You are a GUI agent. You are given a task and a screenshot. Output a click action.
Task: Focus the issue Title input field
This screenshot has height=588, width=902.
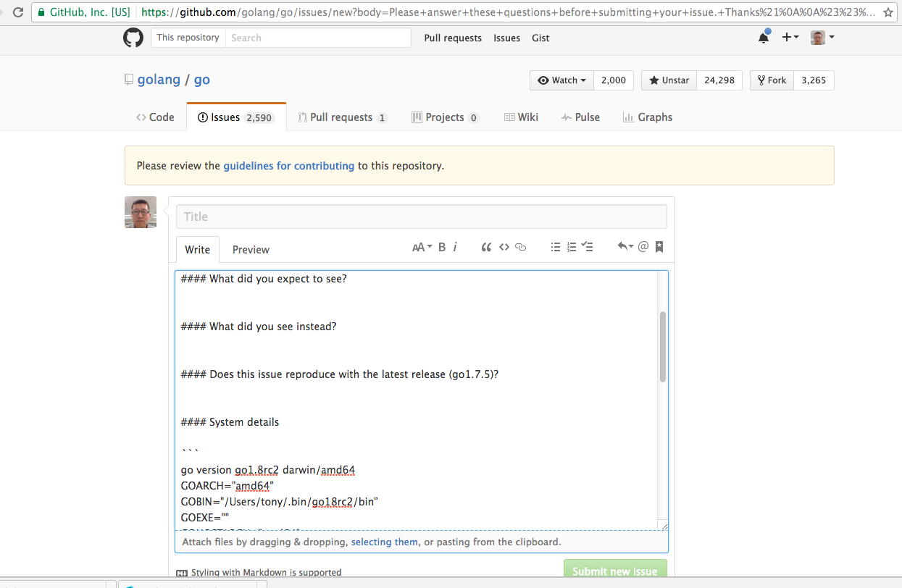(422, 217)
